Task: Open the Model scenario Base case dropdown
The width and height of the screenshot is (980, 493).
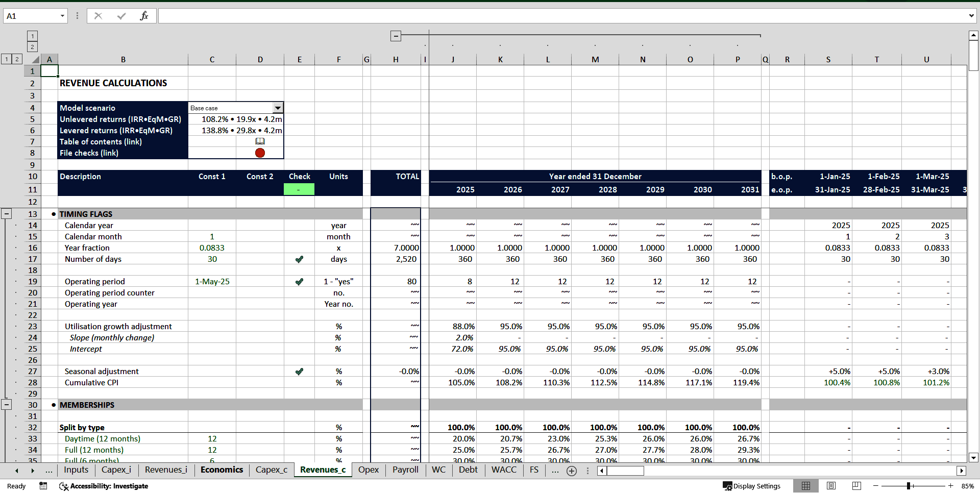Action: [278, 108]
